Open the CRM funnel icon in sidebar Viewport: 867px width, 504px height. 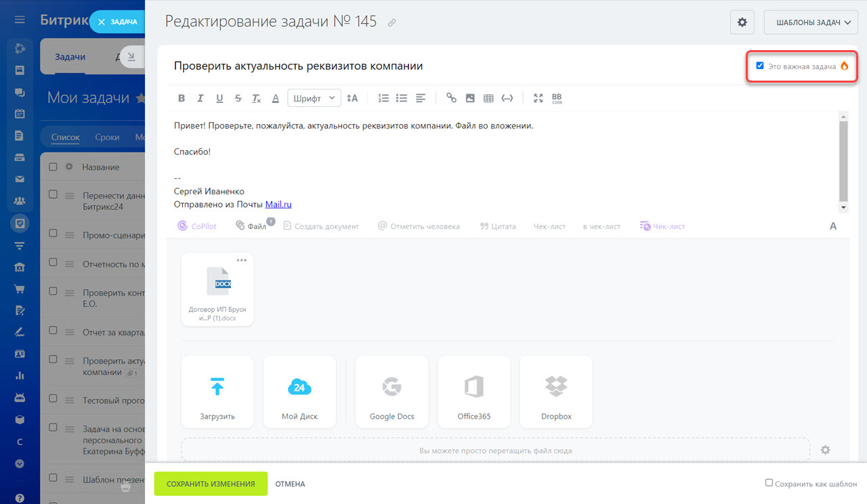(20, 245)
